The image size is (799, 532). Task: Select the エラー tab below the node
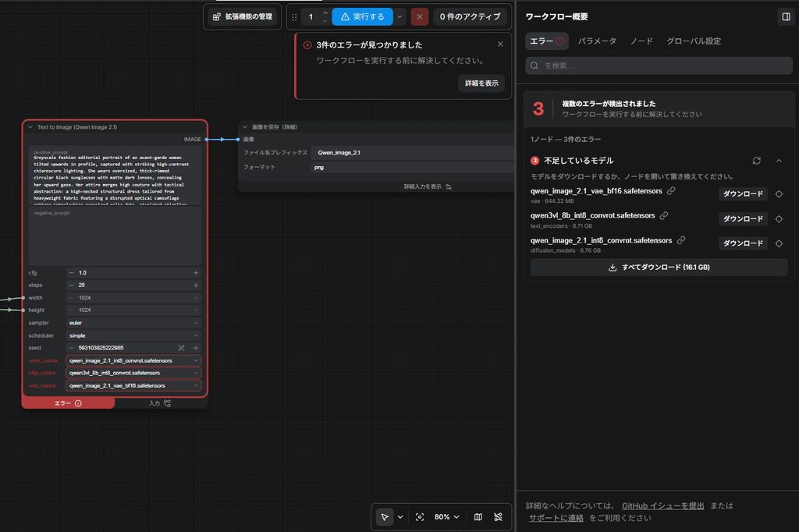click(x=68, y=403)
